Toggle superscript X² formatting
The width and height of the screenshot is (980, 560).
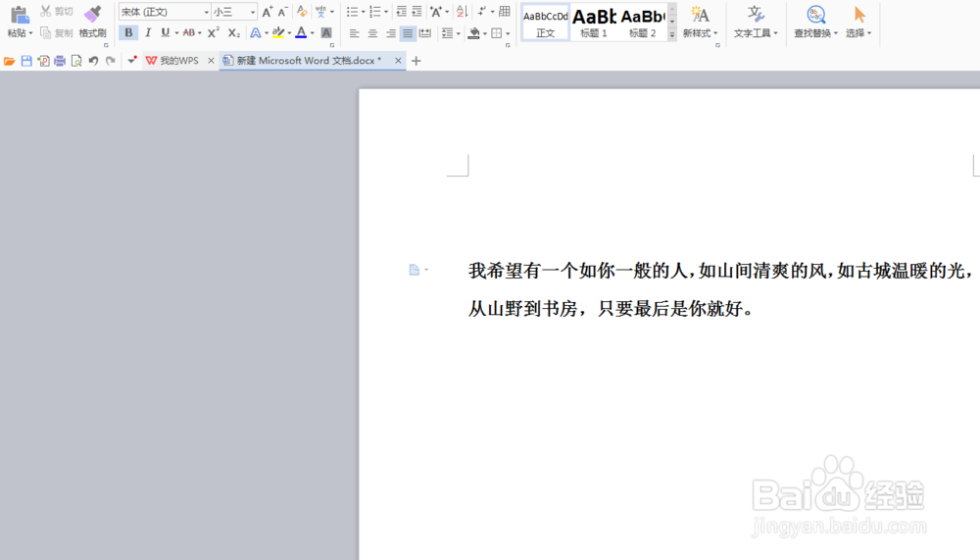(x=213, y=32)
